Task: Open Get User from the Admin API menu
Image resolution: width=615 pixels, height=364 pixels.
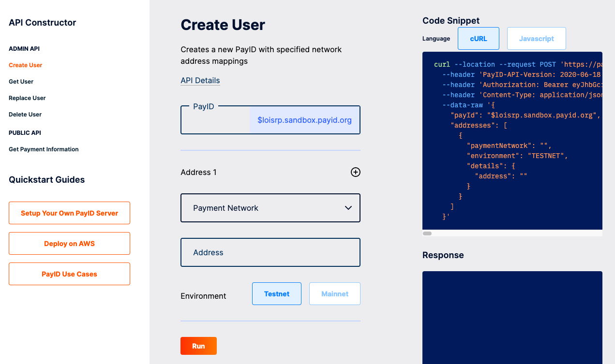Action: (20, 81)
